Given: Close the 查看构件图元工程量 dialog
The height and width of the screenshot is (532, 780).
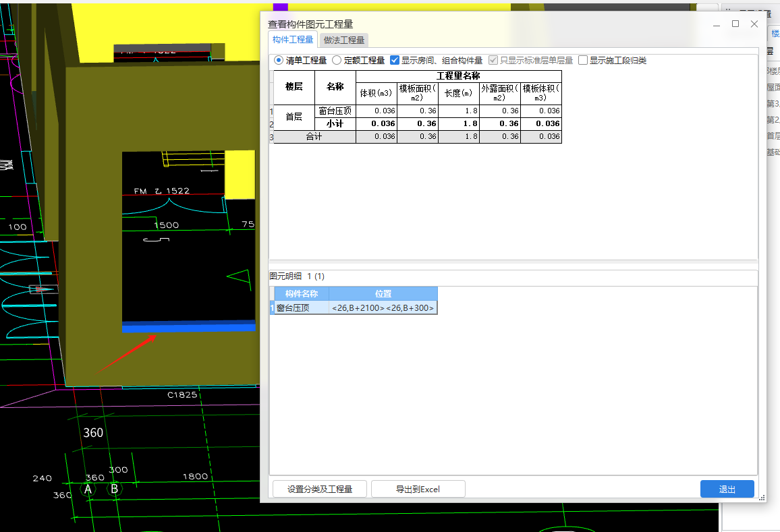Looking at the screenshot, I should coord(754,24).
